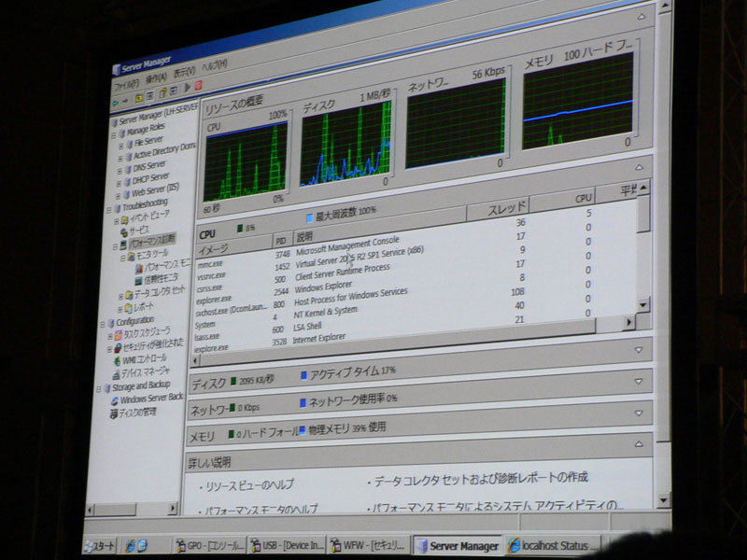
Task: Click the red Stop toolbar button
Action: click(x=198, y=85)
